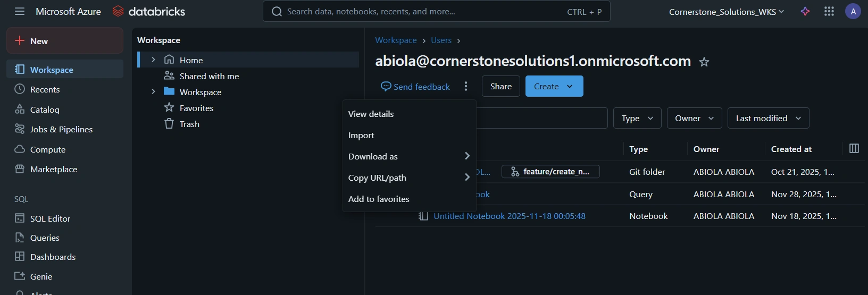Click the Workspace folder icon in tree
Image resolution: width=868 pixels, height=295 pixels.
[x=169, y=91]
